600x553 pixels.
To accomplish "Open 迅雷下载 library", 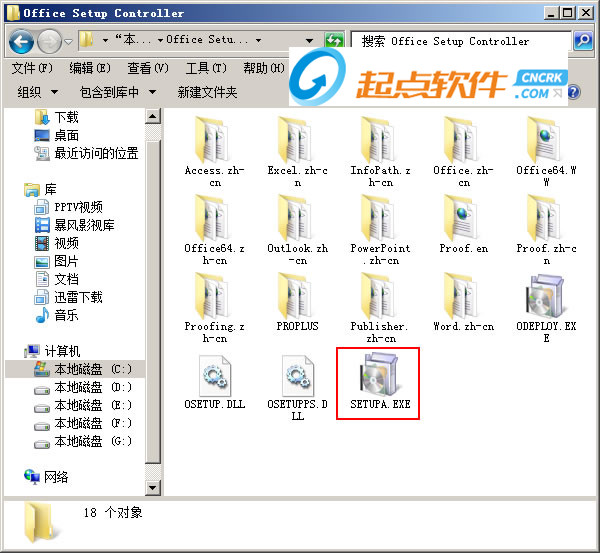I will coord(68,297).
